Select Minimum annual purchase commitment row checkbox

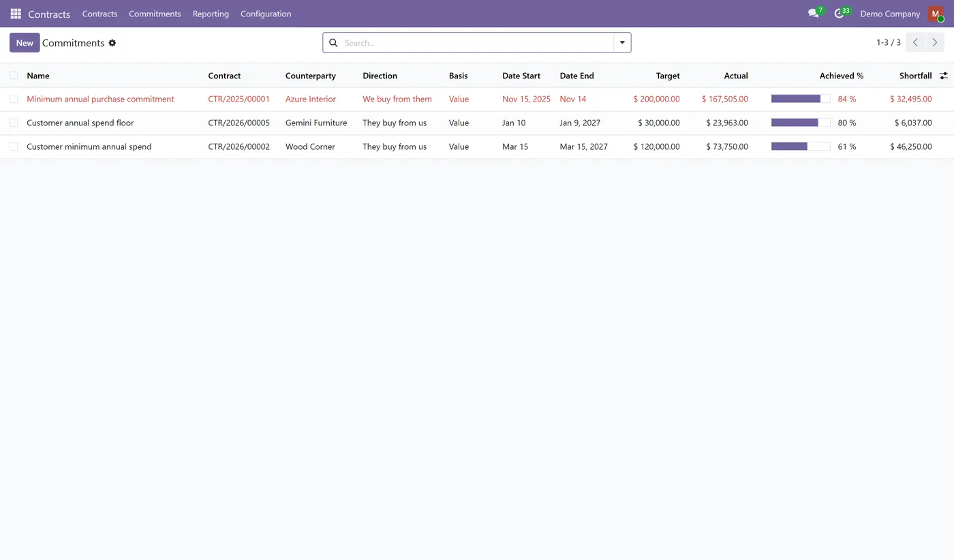14,99
